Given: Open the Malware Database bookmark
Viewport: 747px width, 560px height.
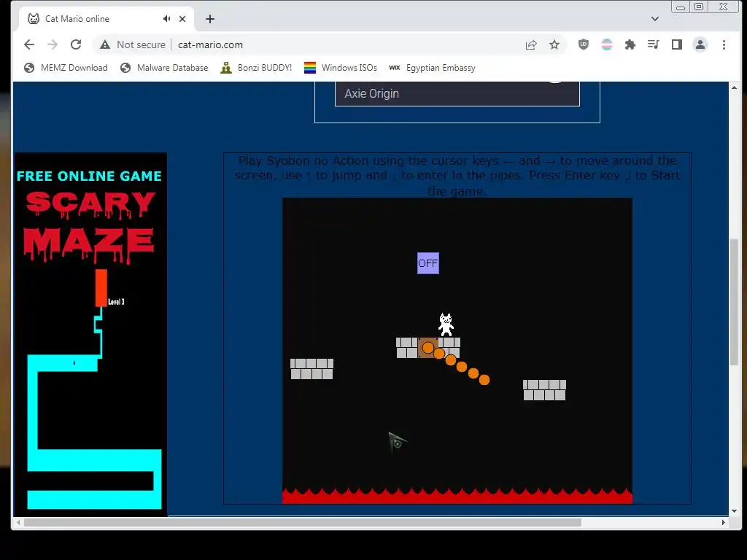Looking at the screenshot, I should coord(164,68).
